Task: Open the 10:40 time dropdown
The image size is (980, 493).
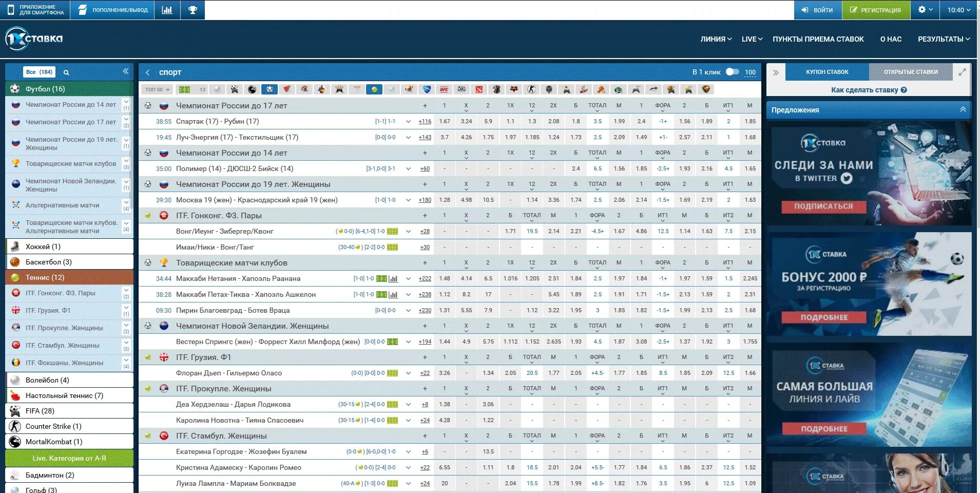Action: point(959,10)
